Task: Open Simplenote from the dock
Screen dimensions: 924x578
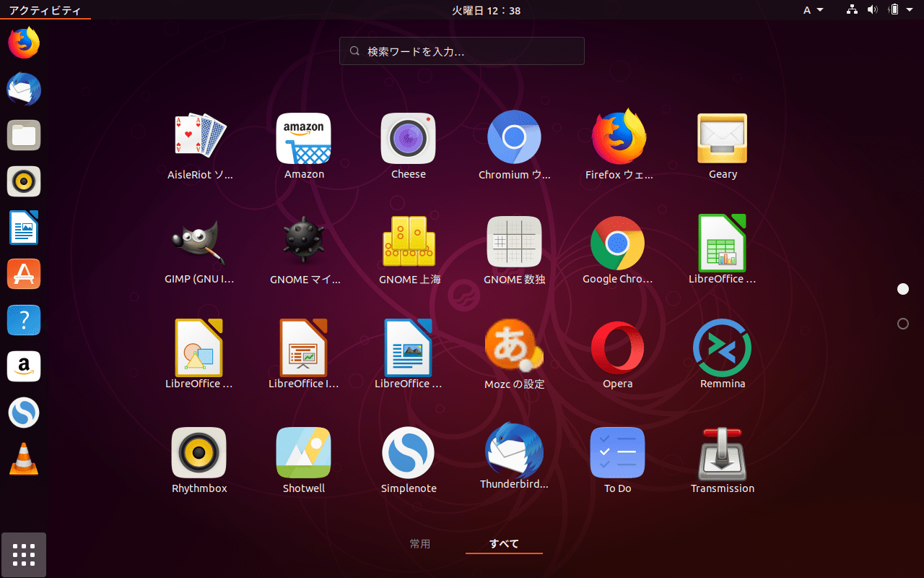Action: pos(24,413)
